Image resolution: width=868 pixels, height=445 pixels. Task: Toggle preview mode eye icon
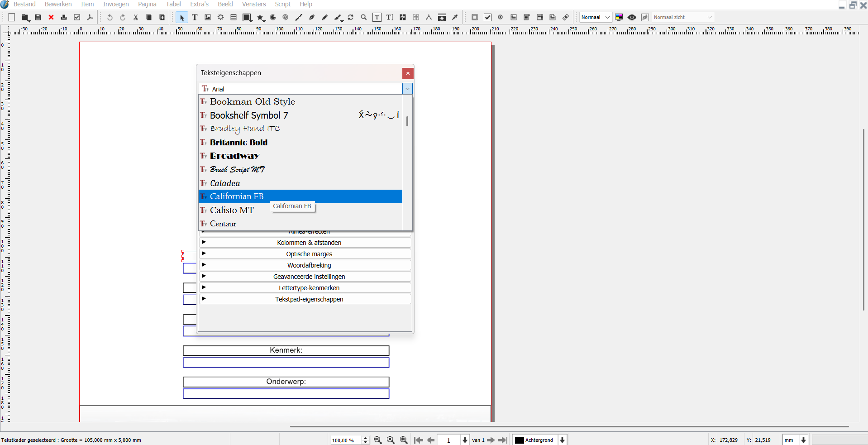tap(632, 17)
